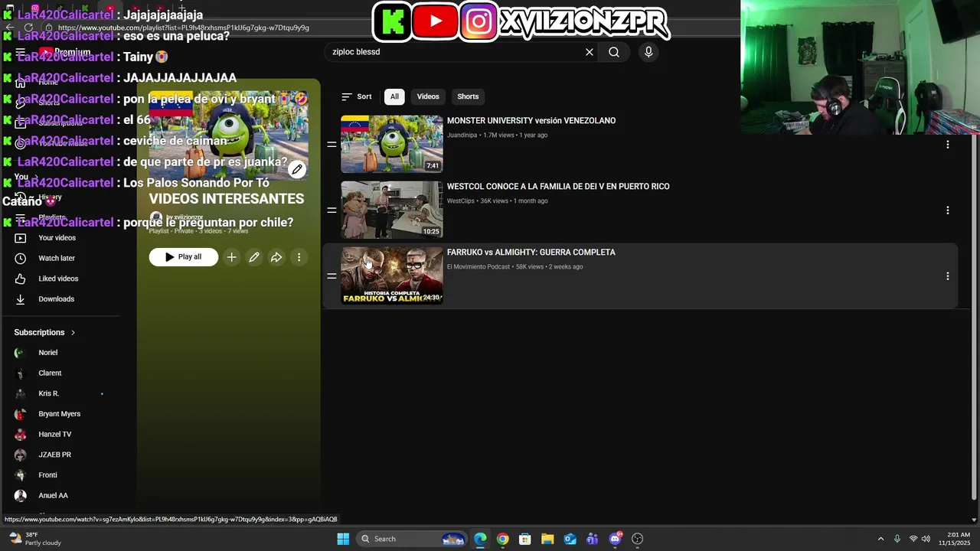Grab reorder handle of FARRUKO row

point(332,275)
